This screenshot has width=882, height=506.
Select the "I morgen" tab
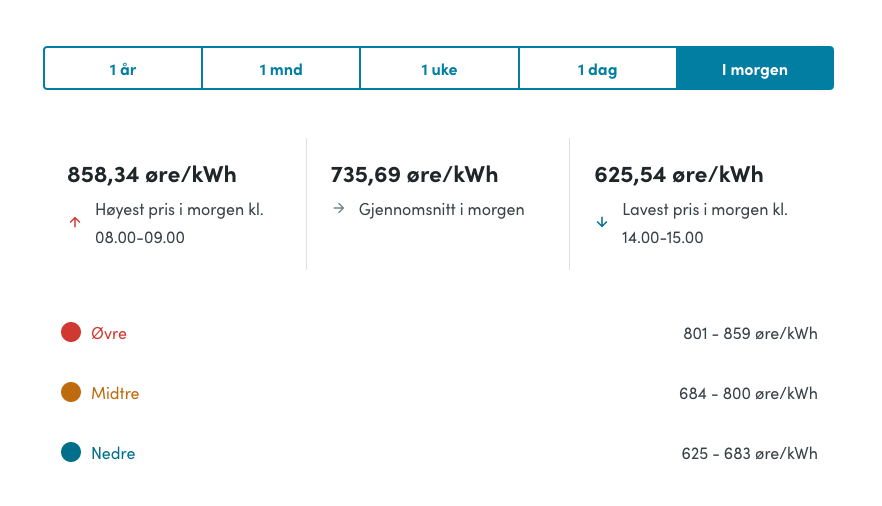(x=755, y=69)
